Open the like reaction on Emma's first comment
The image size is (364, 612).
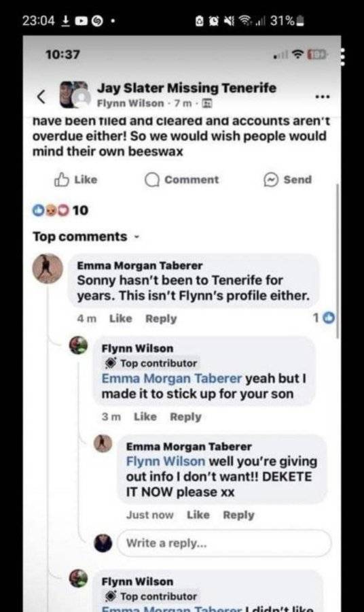coord(324,318)
